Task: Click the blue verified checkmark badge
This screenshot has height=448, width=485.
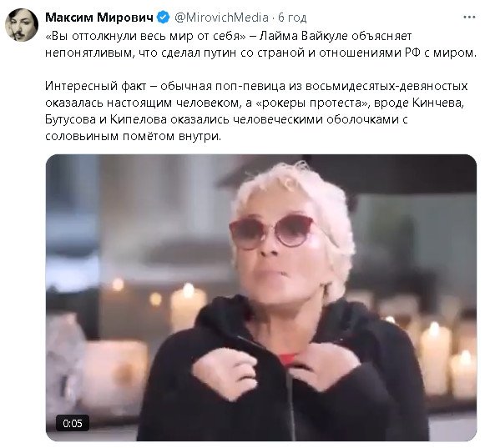Action: pyautogui.click(x=164, y=18)
